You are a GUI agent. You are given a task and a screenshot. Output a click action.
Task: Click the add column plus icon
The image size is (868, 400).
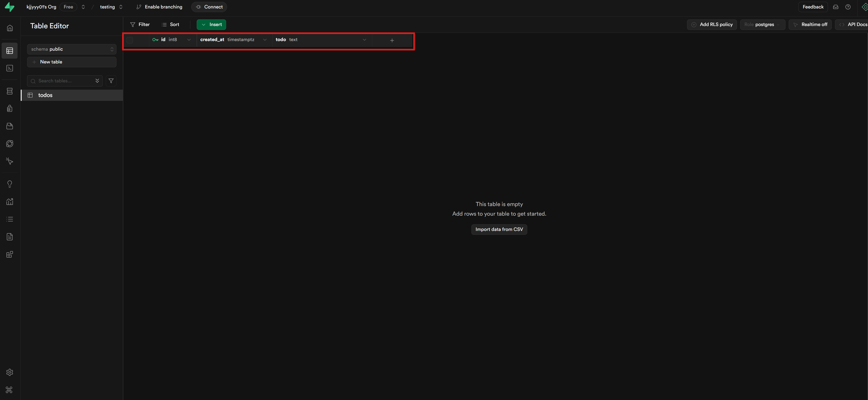pos(392,40)
